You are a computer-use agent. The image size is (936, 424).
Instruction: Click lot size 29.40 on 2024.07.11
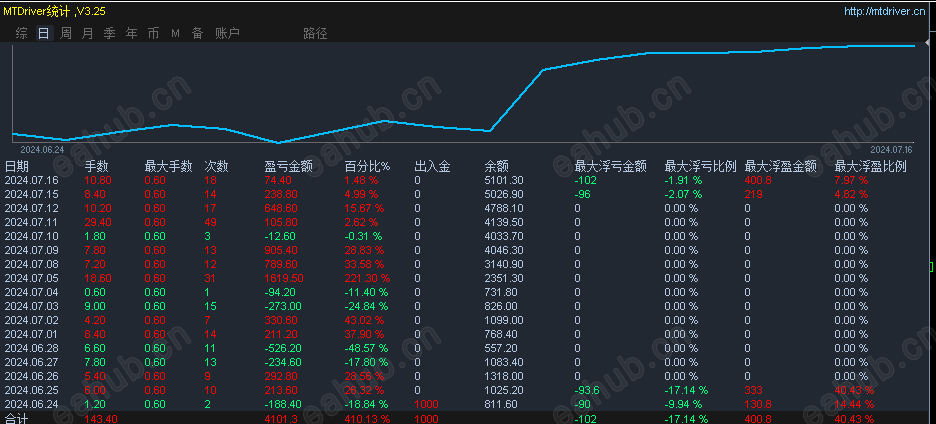tap(98, 222)
